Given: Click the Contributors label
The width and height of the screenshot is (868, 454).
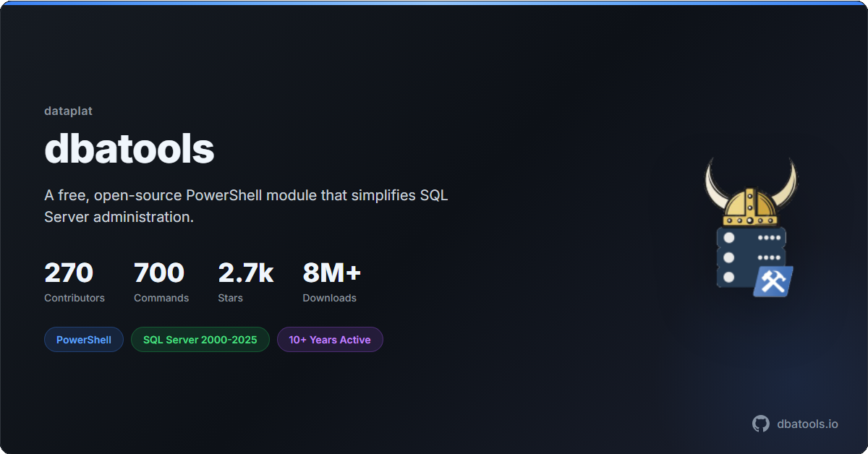Looking at the screenshot, I should point(75,298).
